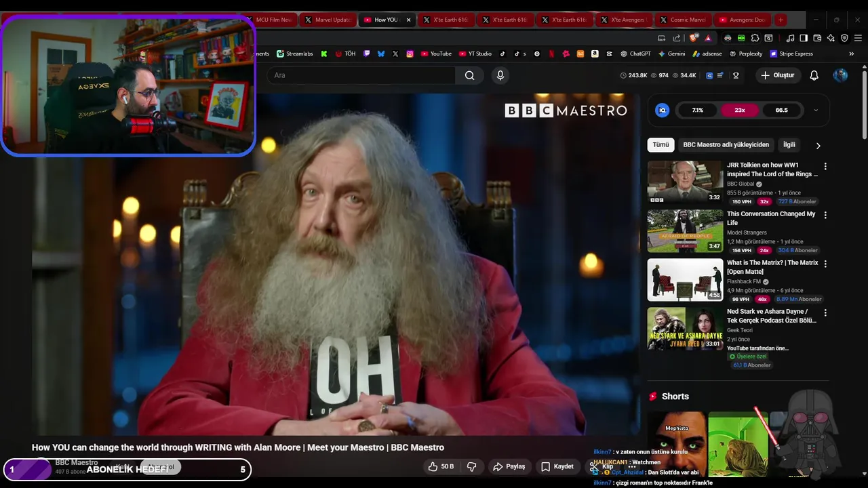Open options menu for JRR Tolkien video
This screenshot has height=488, width=868.
pyautogui.click(x=825, y=166)
